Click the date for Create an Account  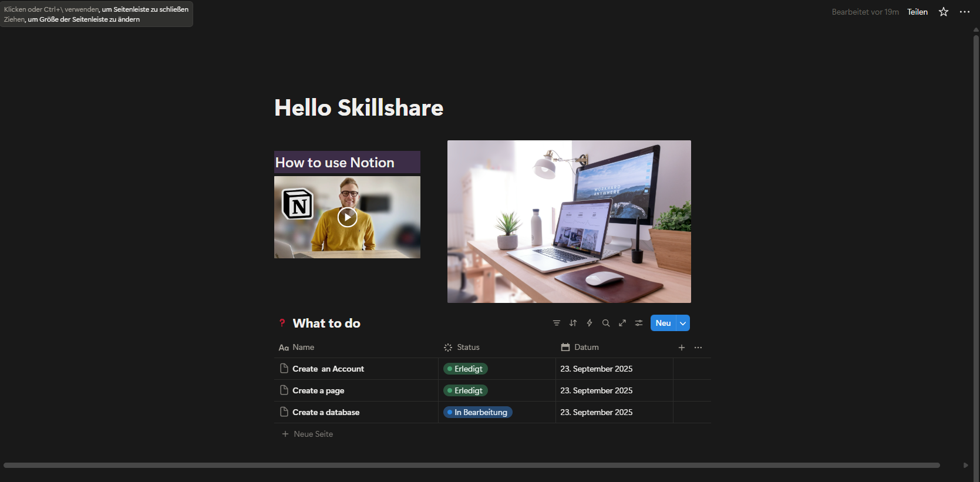(x=597, y=369)
